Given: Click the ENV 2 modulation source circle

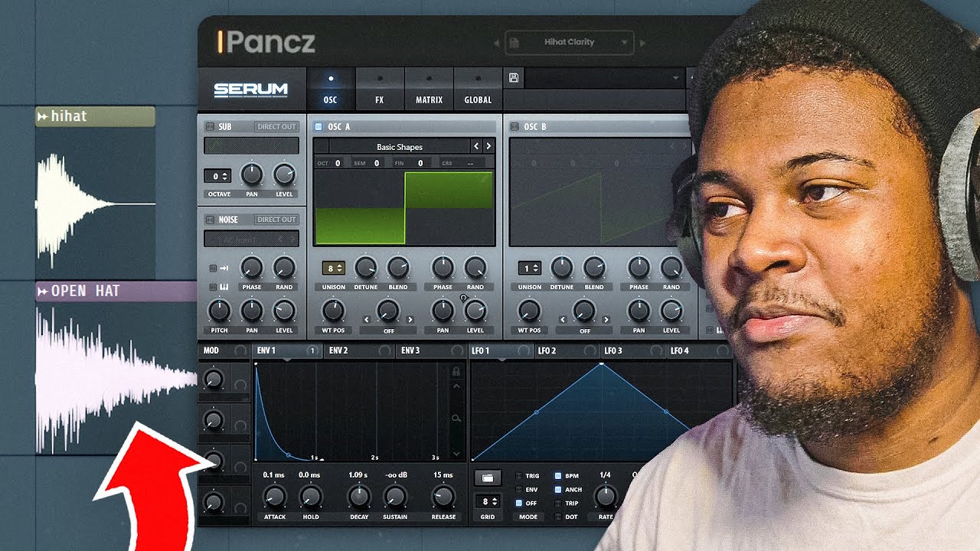Looking at the screenshot, I should [x=385, y=350].
